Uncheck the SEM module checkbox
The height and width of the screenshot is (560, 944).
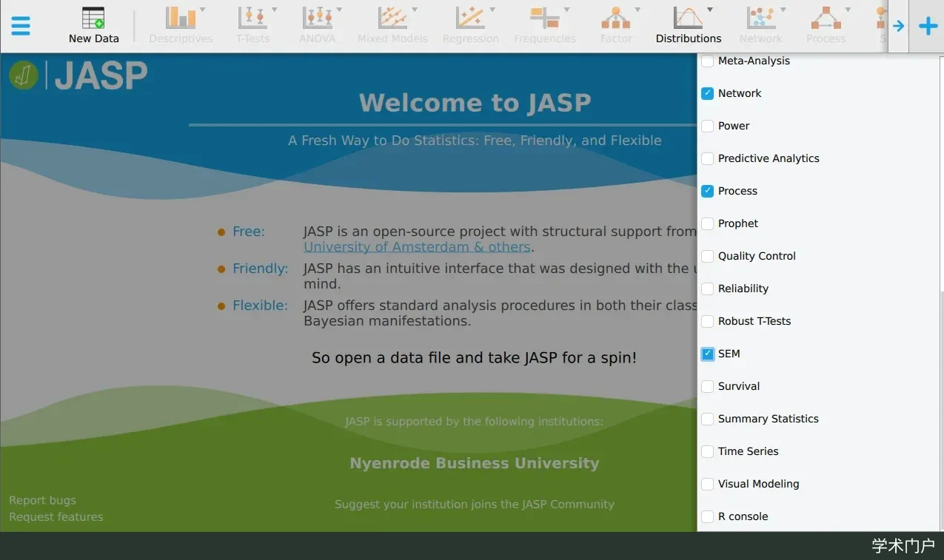pyautogui.click(x=707, y=354)
